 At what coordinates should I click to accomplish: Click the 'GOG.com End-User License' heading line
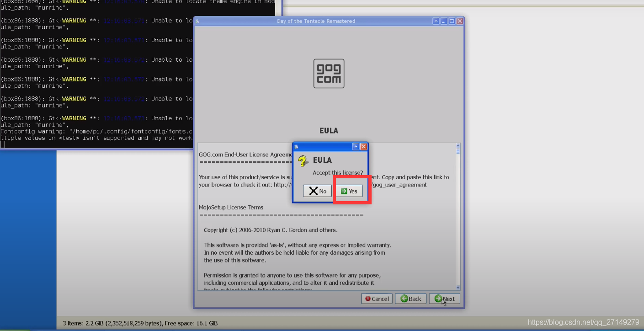tap(245, 155)
